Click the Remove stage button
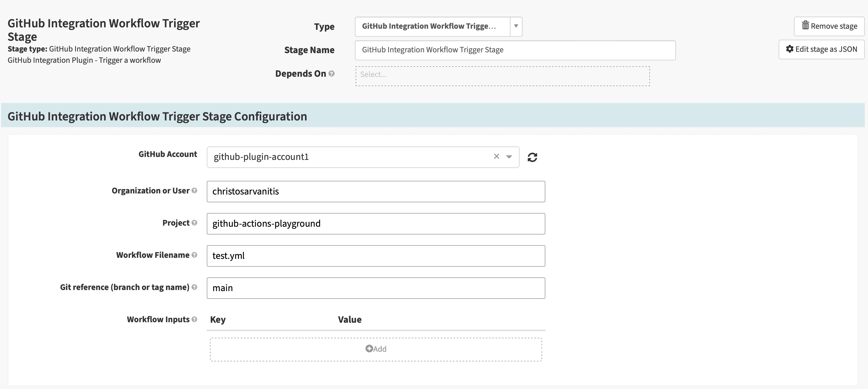Viewport: 868px width, 389px height. (x=829, y=26)
